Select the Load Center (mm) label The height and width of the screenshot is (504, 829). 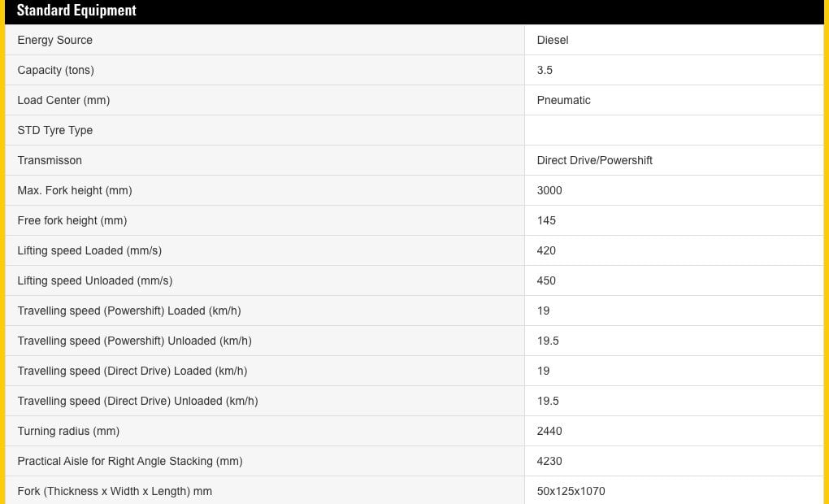[x=63, y=100]
